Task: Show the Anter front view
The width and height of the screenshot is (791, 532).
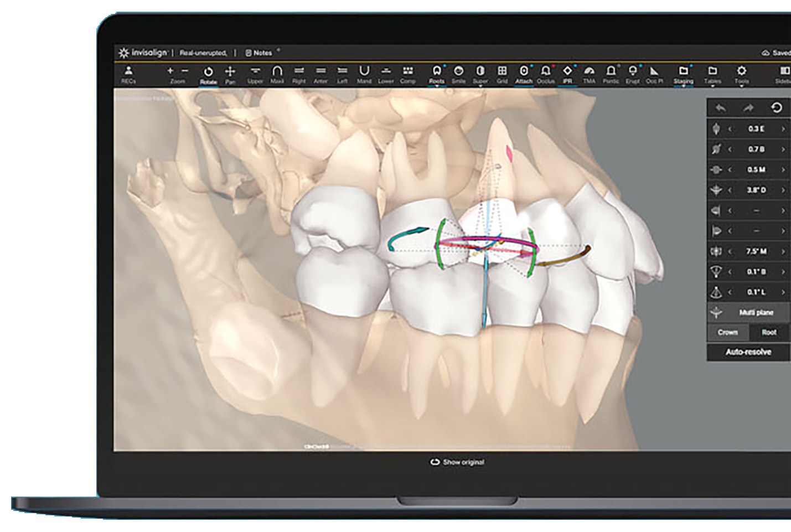Action: pyautogui.click(x=320, y=75)
